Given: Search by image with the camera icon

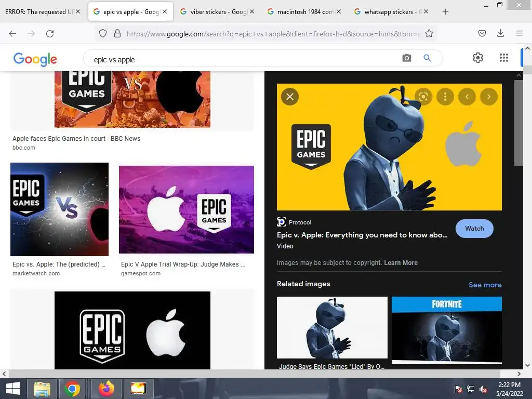Looking at the screenshot, I should click(406, 58).
